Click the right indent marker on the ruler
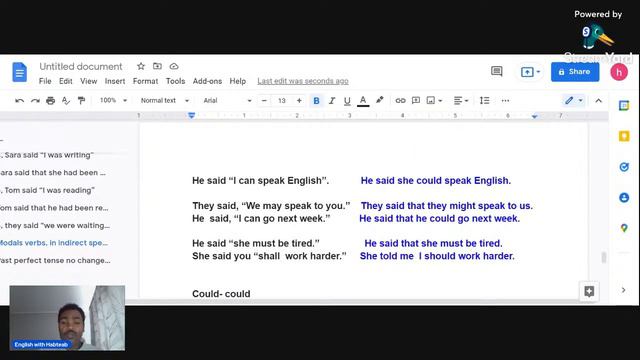The image size is (640, 360). click(x=534, y=116)
